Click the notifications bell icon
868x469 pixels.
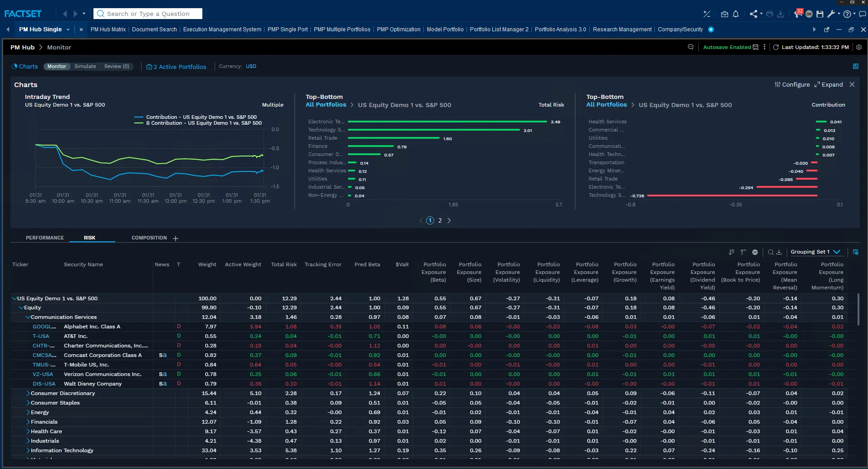(736, 14)
